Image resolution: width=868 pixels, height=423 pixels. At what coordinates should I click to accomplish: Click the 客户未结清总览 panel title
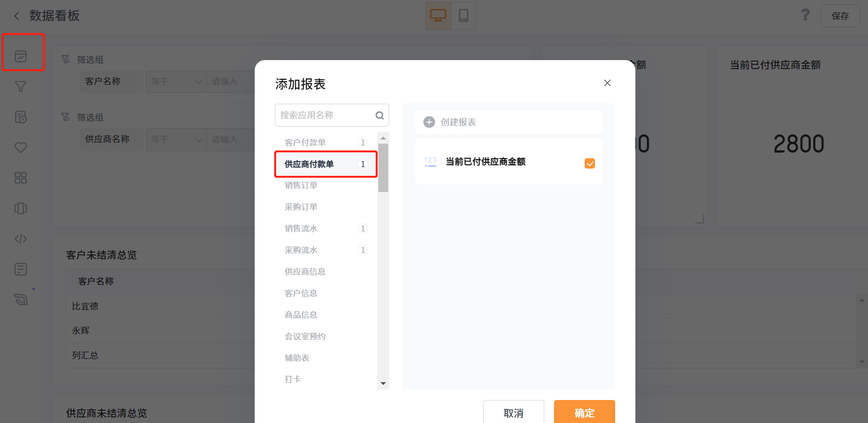click(x=102, y=255)
